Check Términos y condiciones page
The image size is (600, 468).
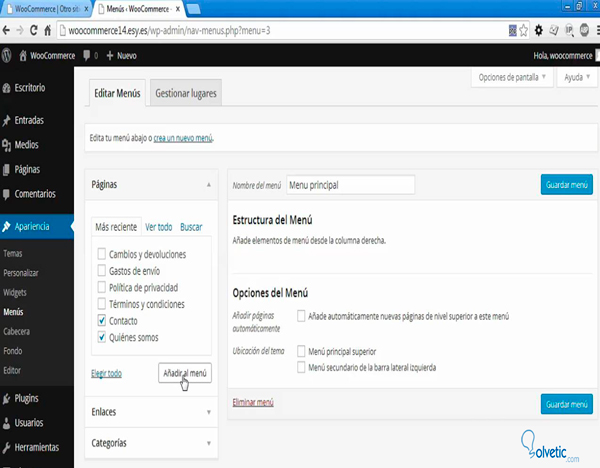[101, 304]
